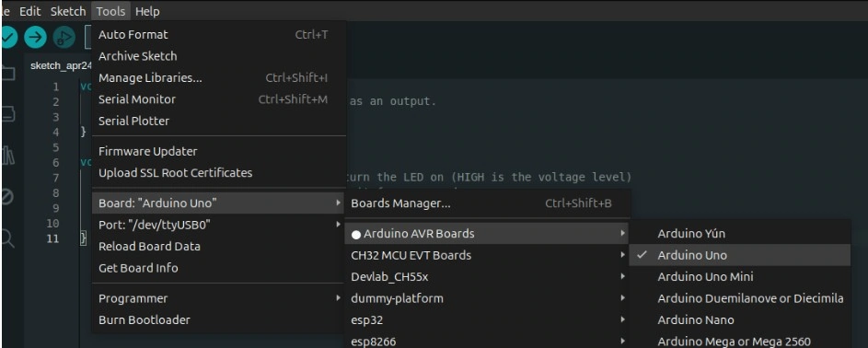This screenshot has height=348, width=868.
Task: Open the Library Manager books icon
Action: (7, 155)
